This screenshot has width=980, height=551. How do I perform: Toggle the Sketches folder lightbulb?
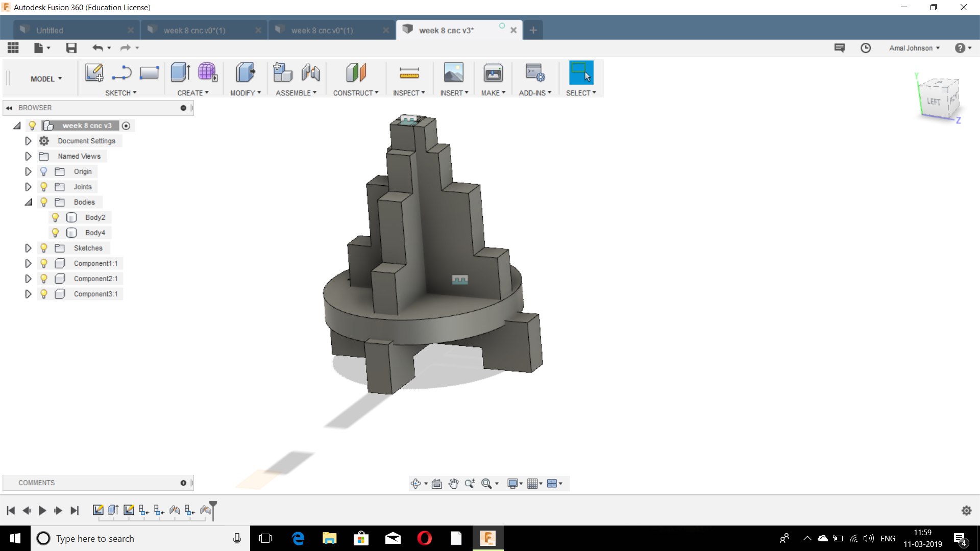[x=44, y=248]
